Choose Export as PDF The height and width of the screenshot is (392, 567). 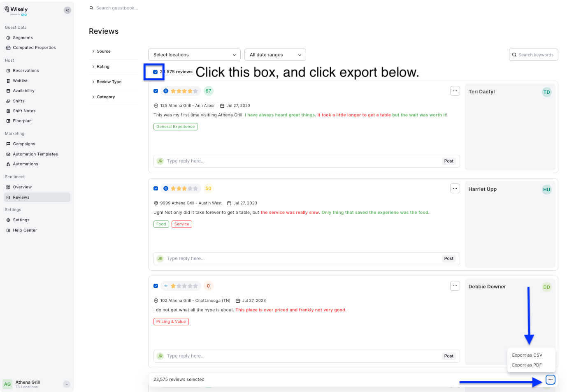tap(527, 365)
